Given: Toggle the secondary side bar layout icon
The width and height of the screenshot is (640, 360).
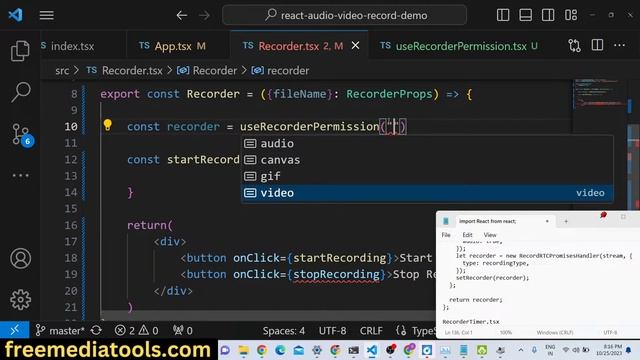Looking at the screenshot, I should coord(548,15).
